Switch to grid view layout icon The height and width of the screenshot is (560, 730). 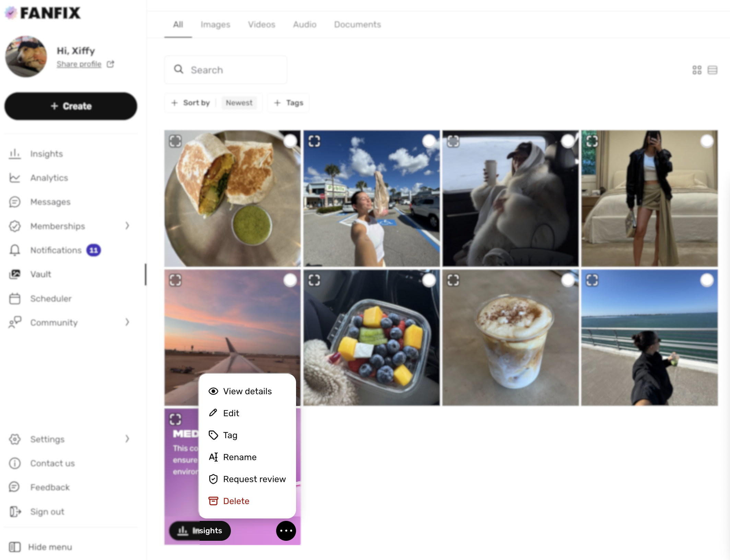[x=697, y=70]
